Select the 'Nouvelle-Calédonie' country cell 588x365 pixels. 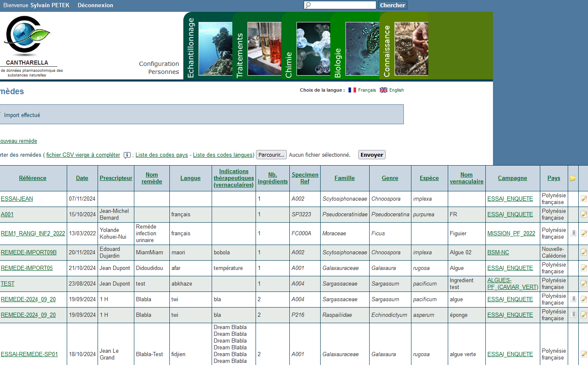tap(554, 252)
